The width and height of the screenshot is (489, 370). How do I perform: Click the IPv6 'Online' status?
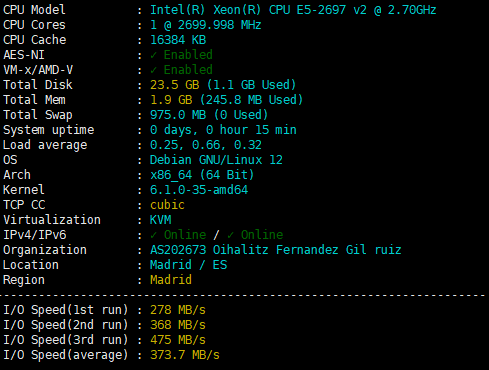(262, 235)
